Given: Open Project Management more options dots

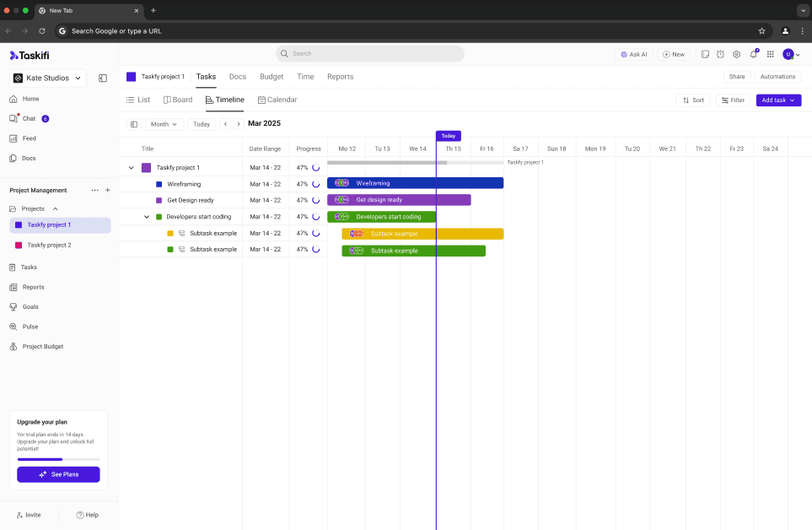Looking at the screenshot, I should pyautogui.click(x=94, y=190).
